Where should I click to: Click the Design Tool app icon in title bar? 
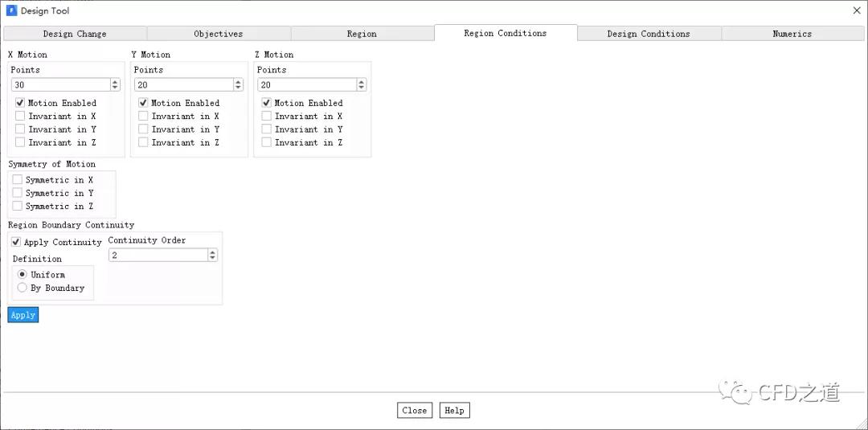(x=11, y=10)
